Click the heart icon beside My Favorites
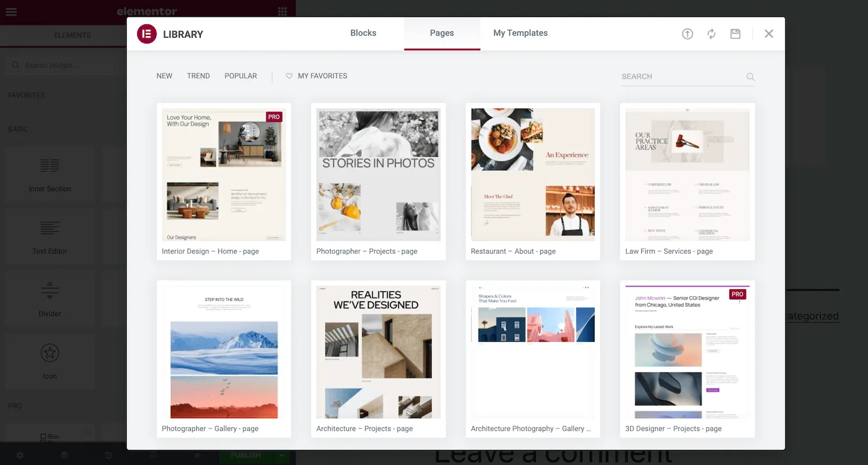 coord(289,76)
